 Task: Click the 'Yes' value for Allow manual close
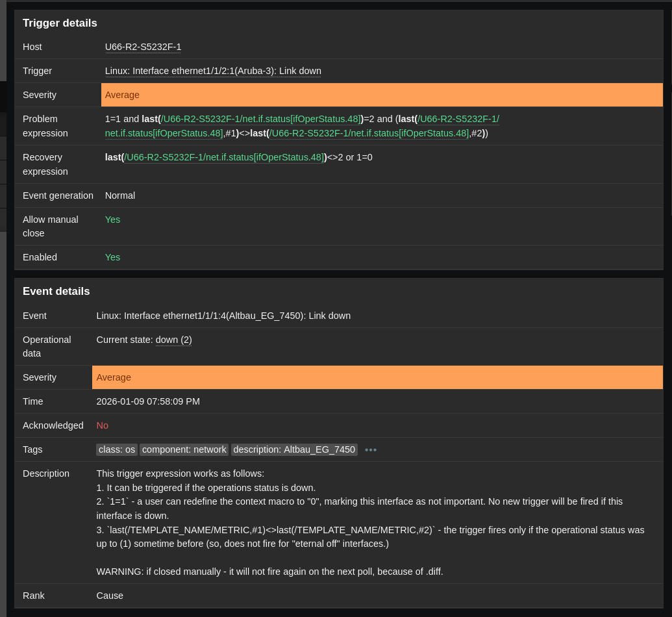112,220
